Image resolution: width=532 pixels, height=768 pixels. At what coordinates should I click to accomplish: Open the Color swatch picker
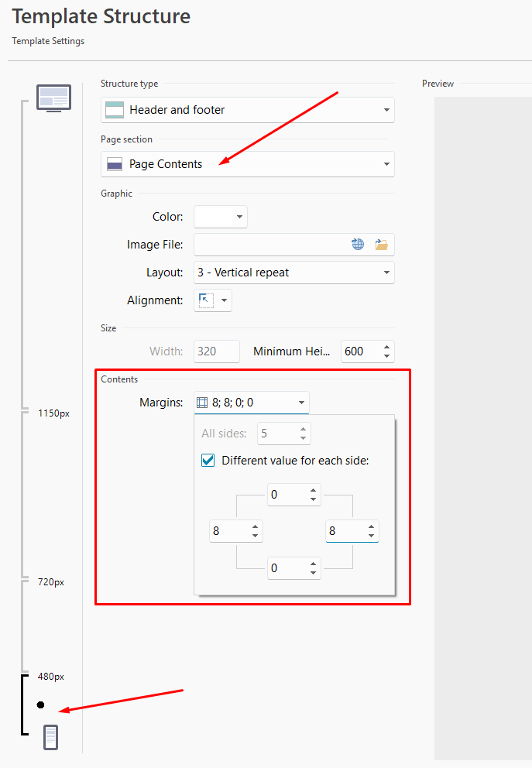tap(220, 217)
